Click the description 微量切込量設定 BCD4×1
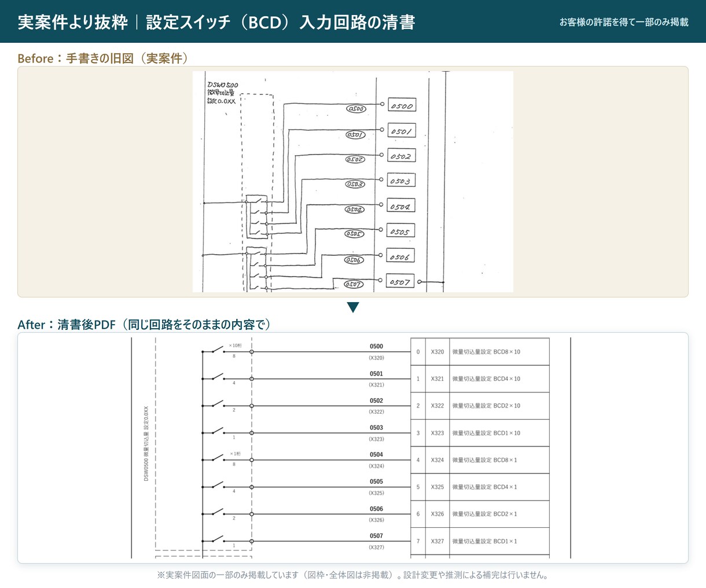The image size is (706, 588). 485,487
